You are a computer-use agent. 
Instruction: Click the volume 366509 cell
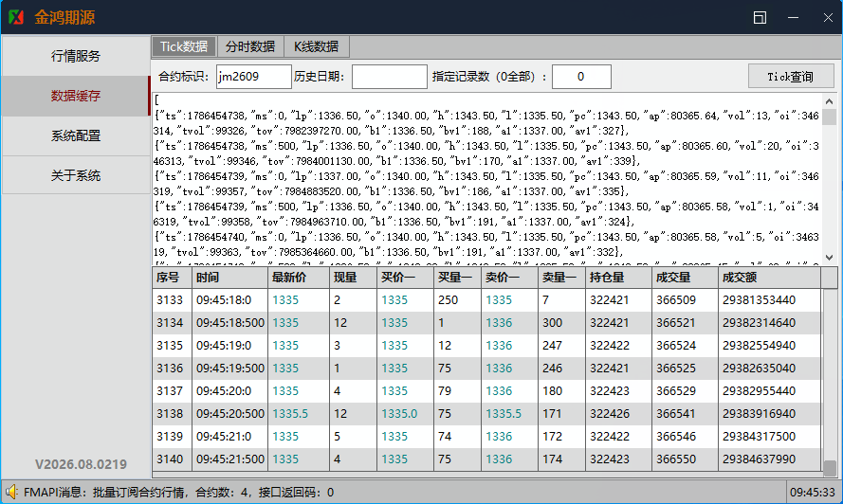pos(685,299)
